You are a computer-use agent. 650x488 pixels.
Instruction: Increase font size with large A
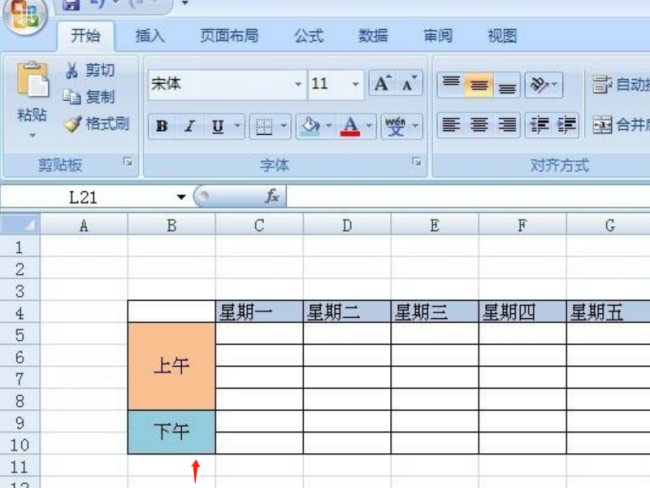pos(383,84)
